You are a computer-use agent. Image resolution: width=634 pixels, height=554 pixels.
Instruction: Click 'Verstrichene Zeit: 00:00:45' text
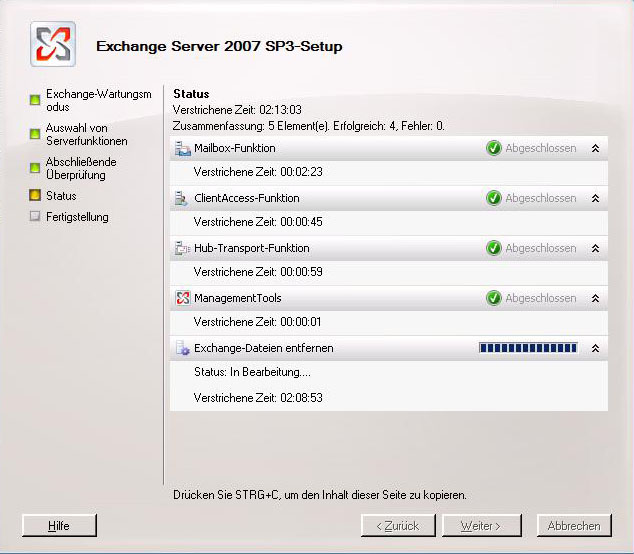pyautogui.click(x=258, y=222)
